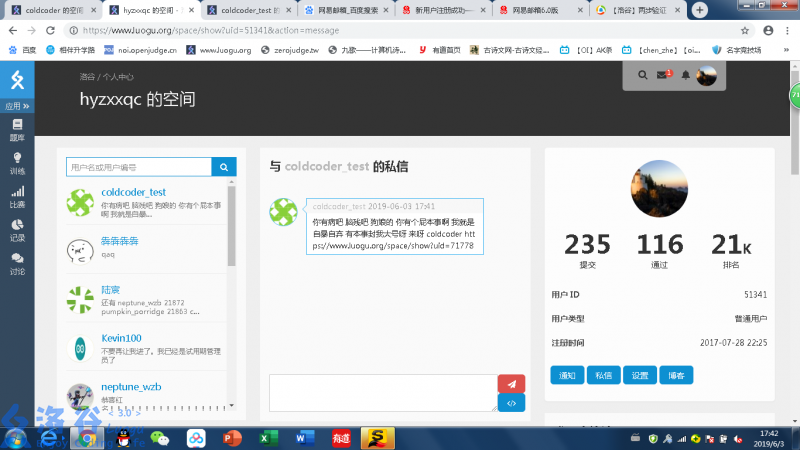Screen dimensions: 800x450
Task: Open the 训练 lightbulb sidebar icon
Action: (17, 163)
